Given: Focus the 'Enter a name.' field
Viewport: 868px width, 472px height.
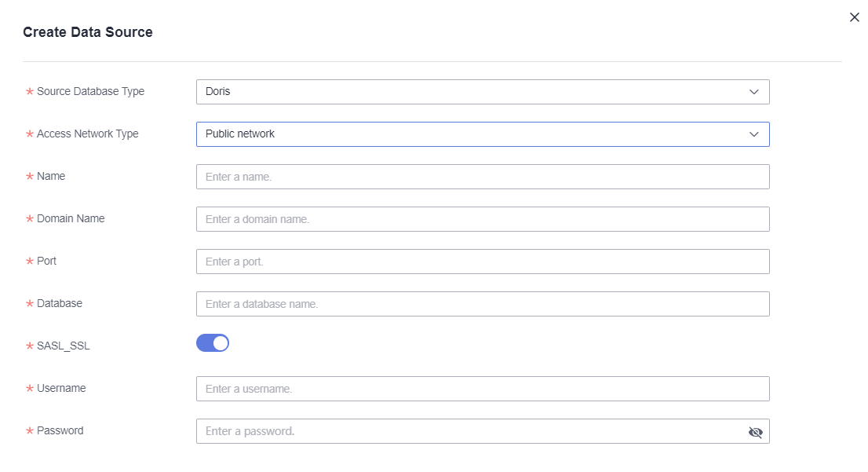Looking at the screenshot, I should [x=482, y=177].
